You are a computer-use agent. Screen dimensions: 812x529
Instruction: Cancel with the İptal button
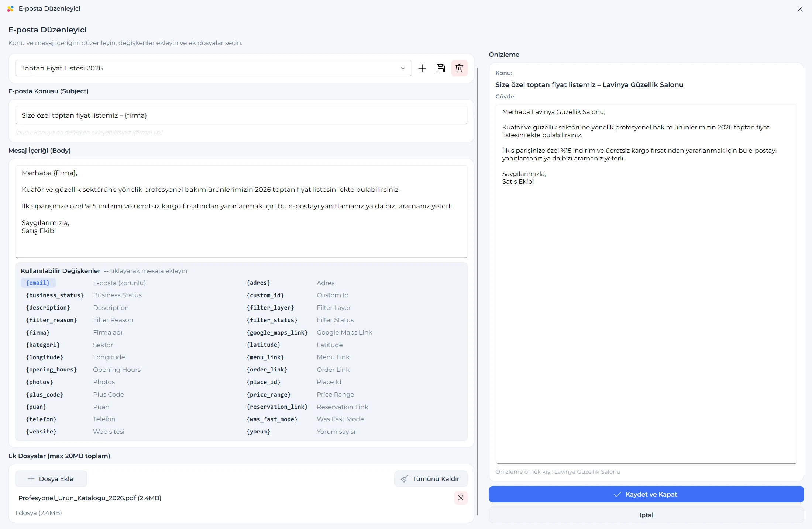tap(646, 515)
